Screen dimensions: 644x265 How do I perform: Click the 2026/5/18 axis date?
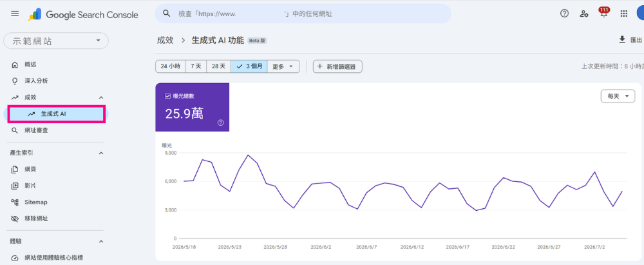coord(184,248)
